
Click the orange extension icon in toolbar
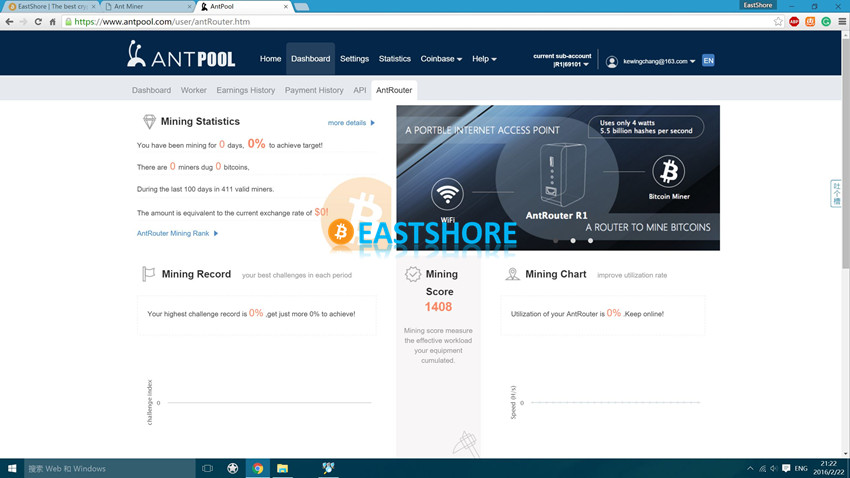[x=810, y=22]
